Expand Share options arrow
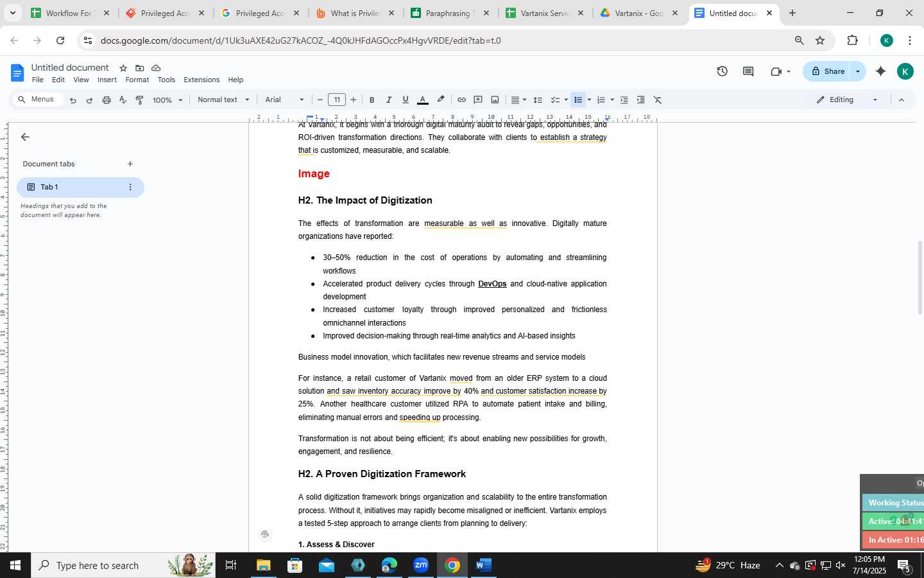This screenshot has width=924, height=578. [x=858, y=71]
